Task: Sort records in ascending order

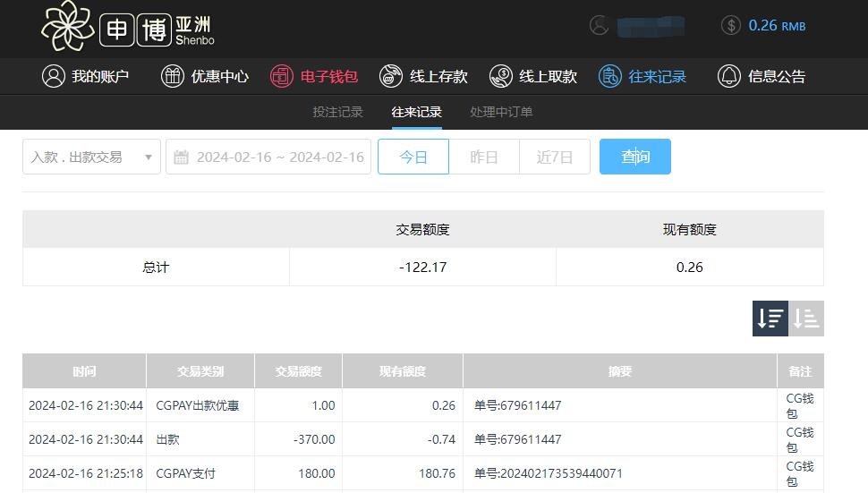Action: tap(806, 319)
